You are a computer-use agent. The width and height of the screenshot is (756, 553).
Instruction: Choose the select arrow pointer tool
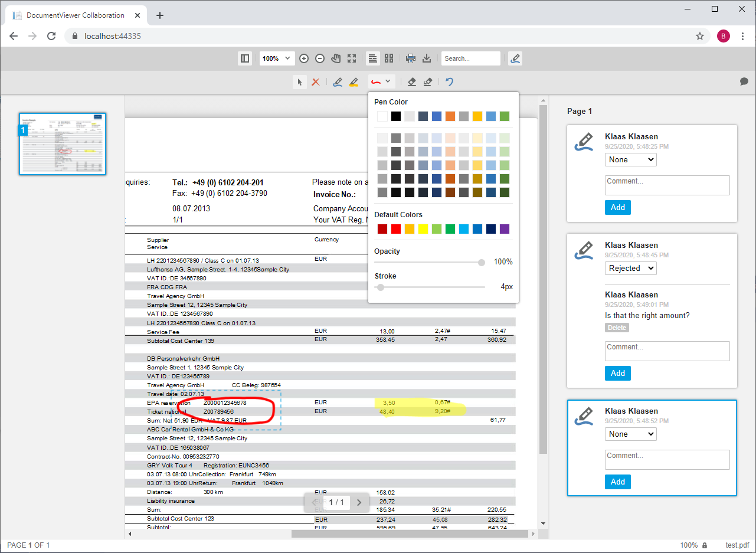click(x=300, y=82)
